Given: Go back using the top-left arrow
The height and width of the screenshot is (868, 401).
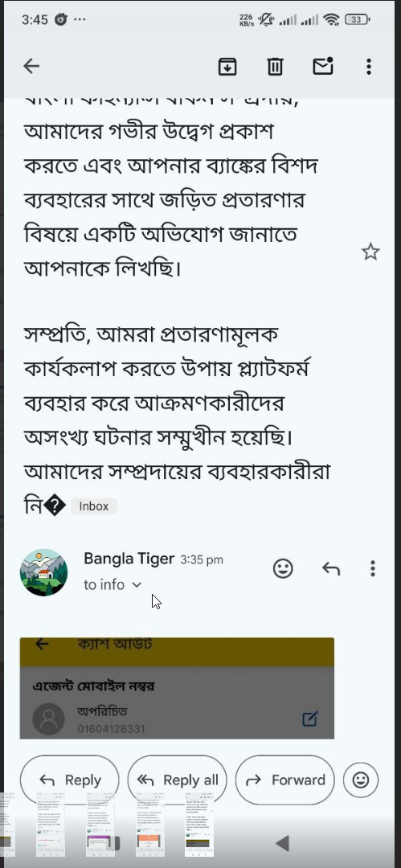Looking at the screenshot, I should click(31, 67).
